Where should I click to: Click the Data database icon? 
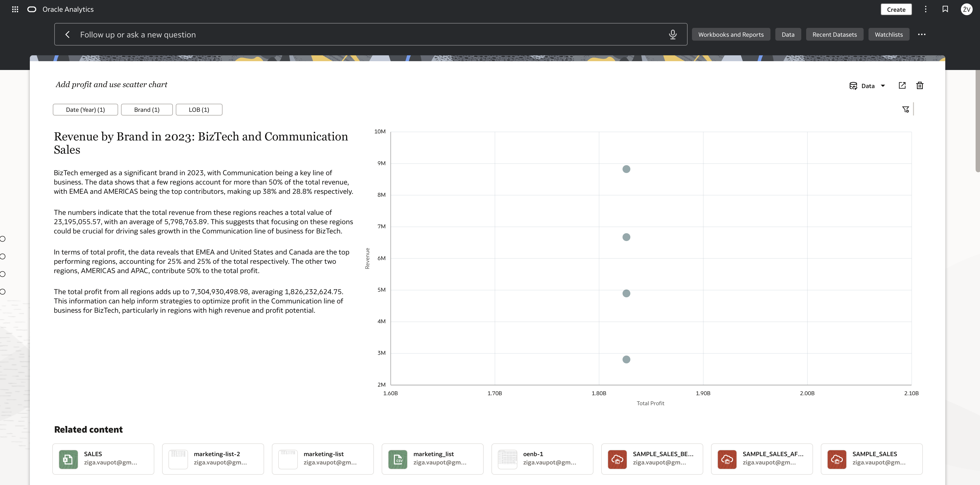tap(853, 86)
